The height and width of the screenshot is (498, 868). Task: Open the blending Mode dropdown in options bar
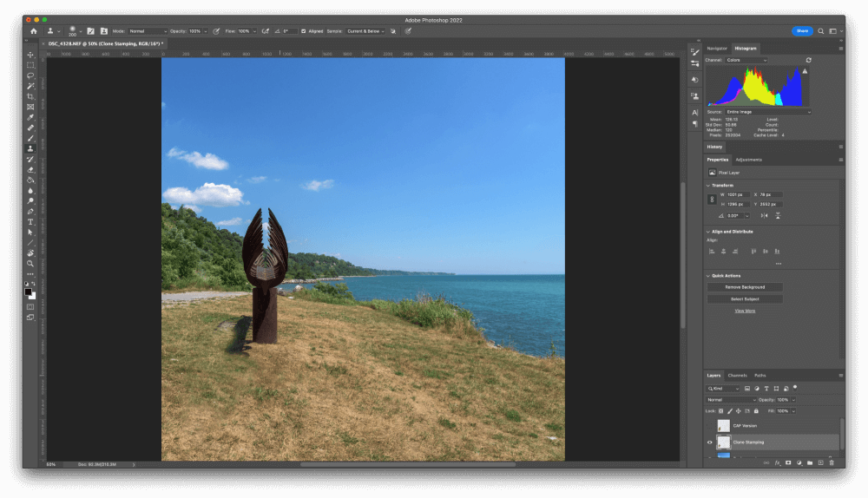[148, 31]
